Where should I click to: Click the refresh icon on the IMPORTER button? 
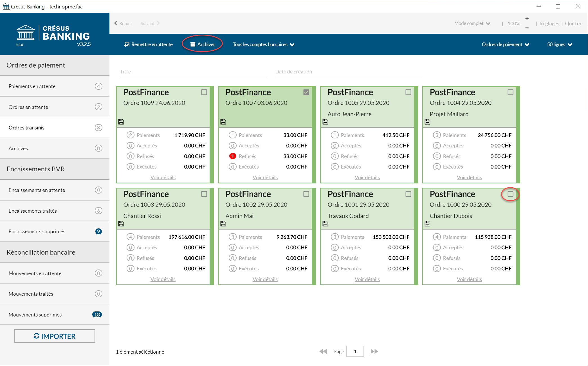(37, 336)
